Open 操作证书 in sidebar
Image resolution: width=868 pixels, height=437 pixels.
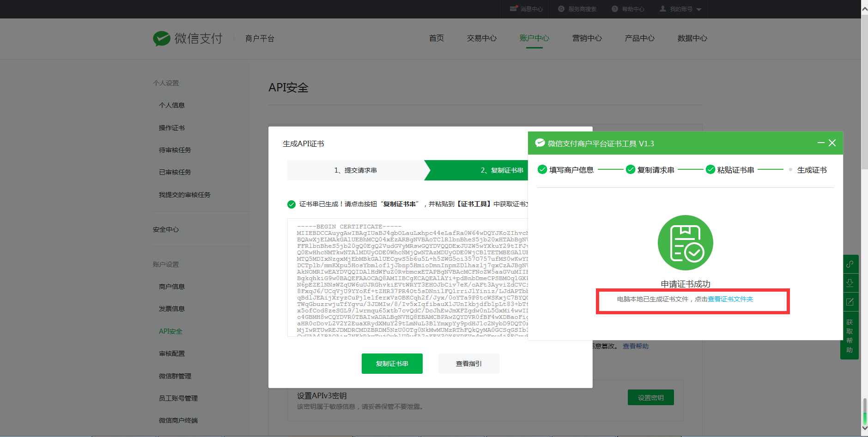click(172, 128)
